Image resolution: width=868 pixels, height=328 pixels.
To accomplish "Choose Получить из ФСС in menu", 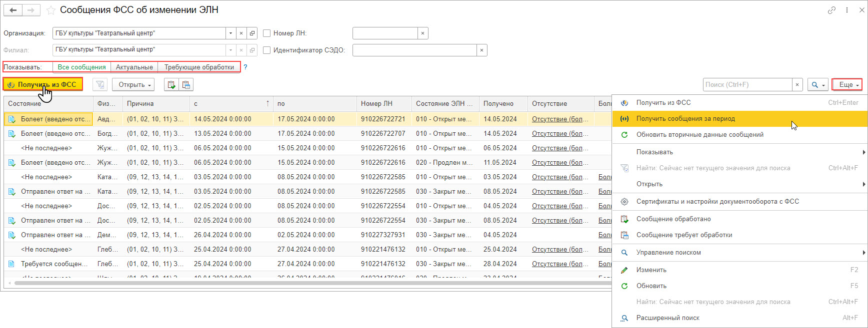I will coord(739,103).
